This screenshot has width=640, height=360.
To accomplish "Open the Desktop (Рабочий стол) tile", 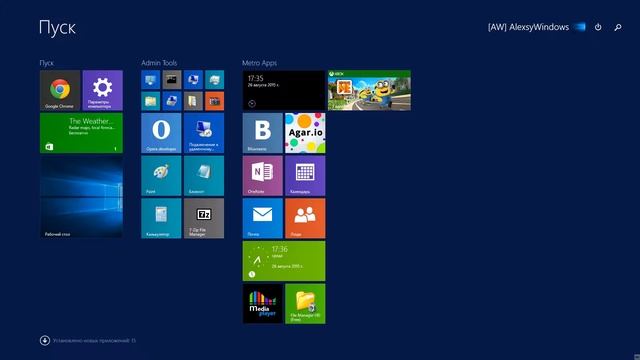I will coord(81,197).
